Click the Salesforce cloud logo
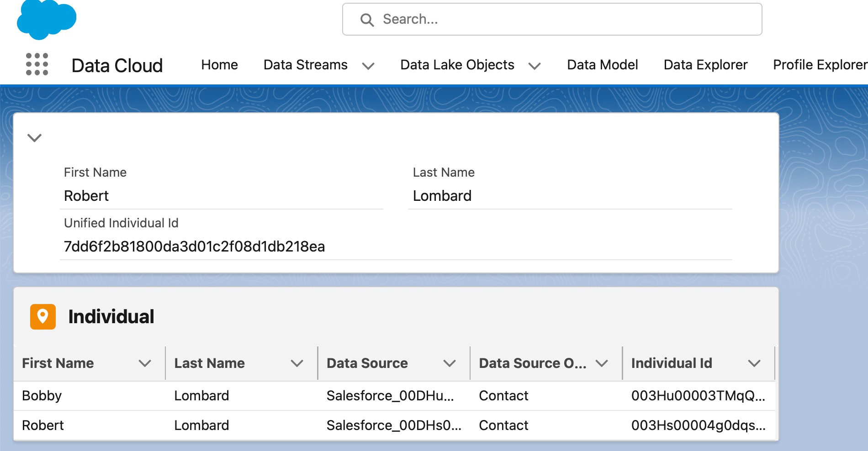The height and width of the screenshot is (451, 868). coord(47,19)
